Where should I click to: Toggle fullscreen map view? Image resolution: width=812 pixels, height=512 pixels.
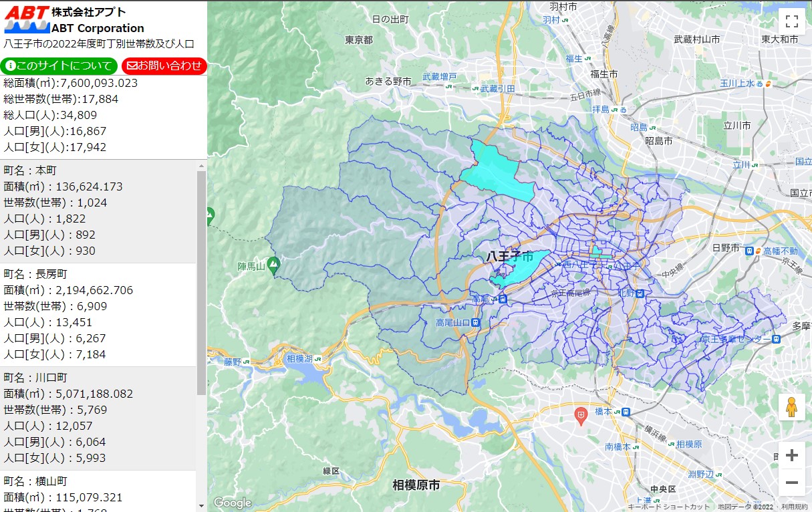point(791,21)
